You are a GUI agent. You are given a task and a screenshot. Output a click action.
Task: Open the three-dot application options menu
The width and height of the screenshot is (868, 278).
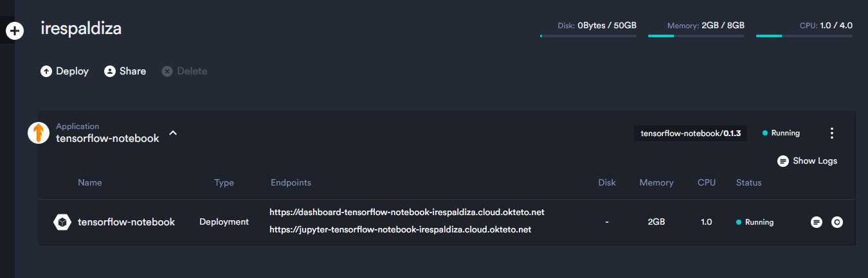(x=832, y=133)
